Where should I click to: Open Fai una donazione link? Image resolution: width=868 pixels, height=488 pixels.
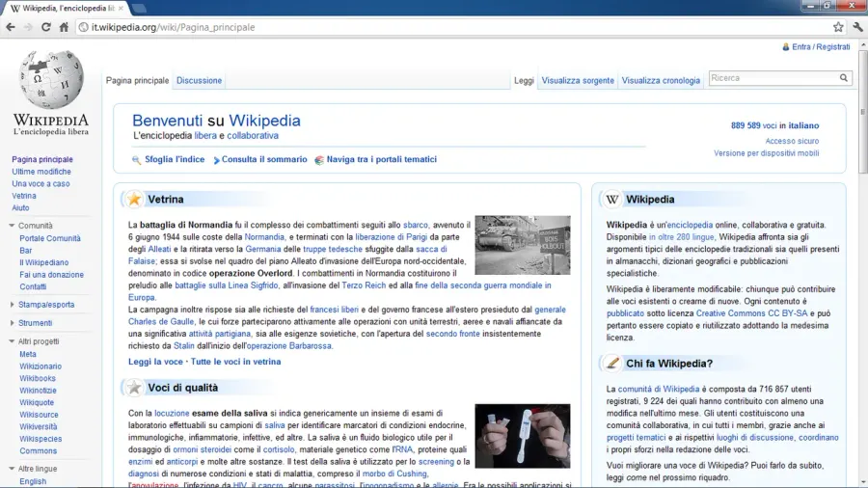pyautogui.click(x=51, y=275)
